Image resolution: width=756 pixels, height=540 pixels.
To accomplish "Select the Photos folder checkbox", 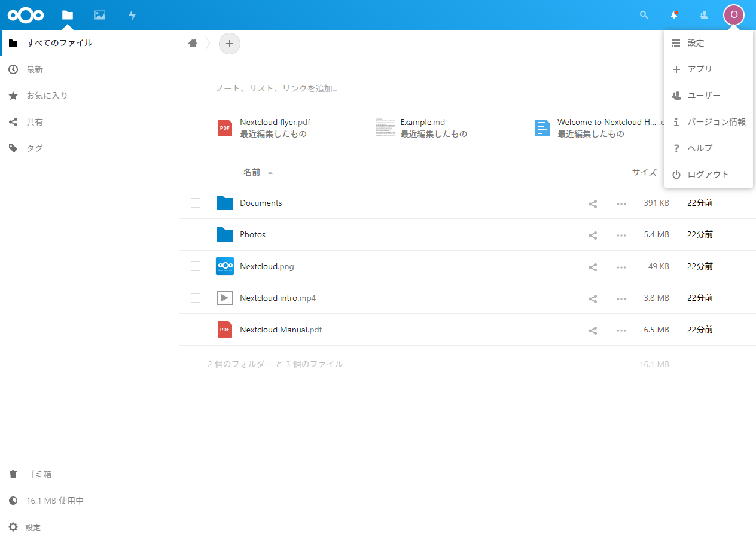I will (x=196, y=234).
